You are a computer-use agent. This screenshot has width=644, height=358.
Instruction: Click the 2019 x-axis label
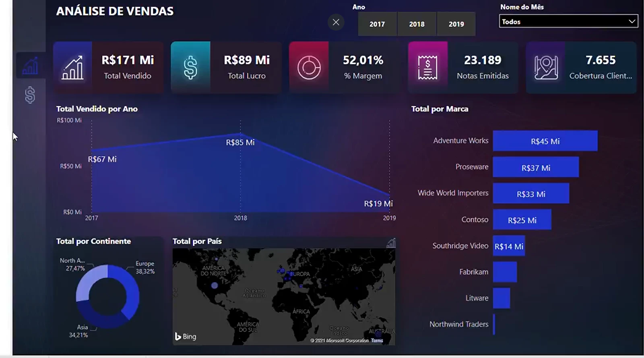389,218
